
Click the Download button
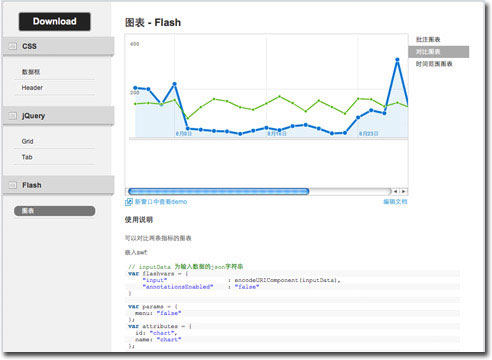(x=55, y=22)
